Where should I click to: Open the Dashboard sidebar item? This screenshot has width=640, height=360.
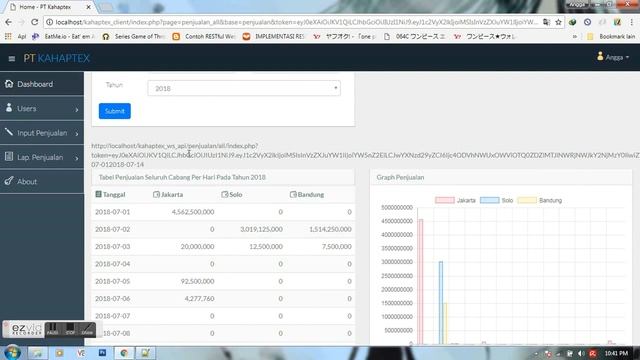tap(42, 84)
